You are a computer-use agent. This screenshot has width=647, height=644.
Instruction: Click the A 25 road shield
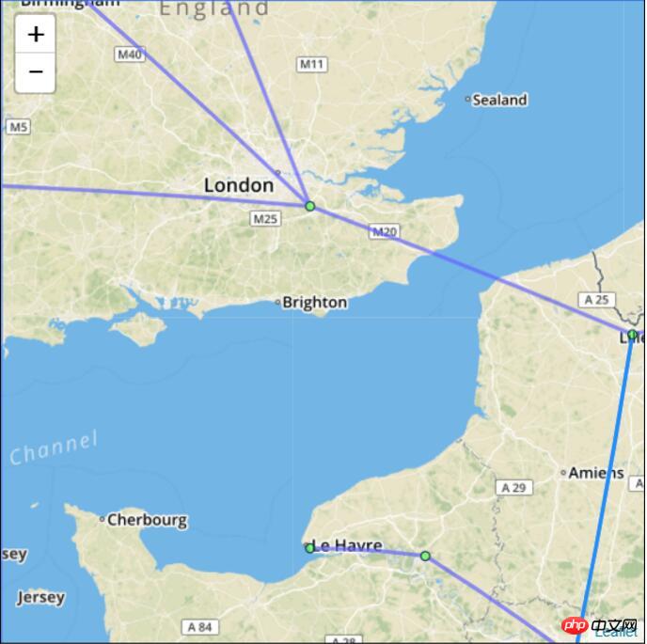pos(596,300)
